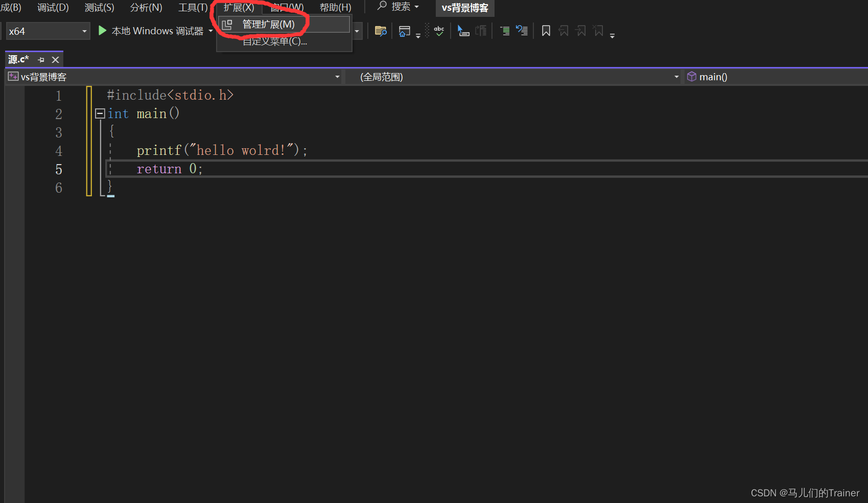
Task: Click line number 6 in the gutter
Action: coord(59,188)
